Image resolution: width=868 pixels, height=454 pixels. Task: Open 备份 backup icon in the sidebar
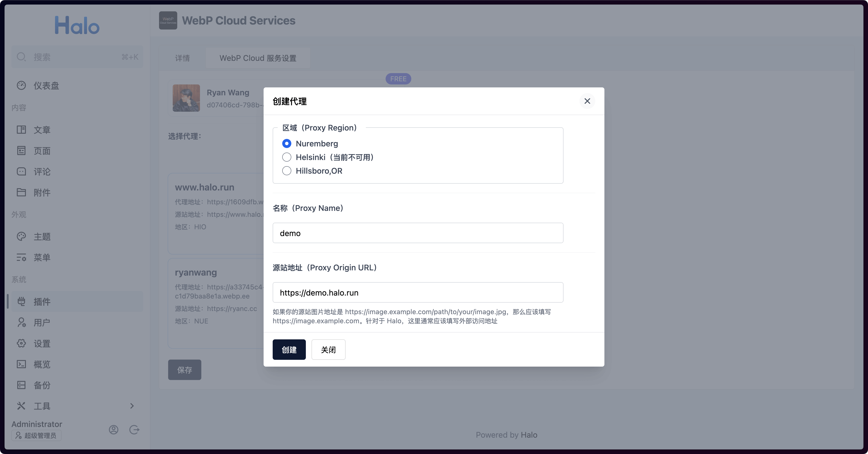tap(21, 385)
